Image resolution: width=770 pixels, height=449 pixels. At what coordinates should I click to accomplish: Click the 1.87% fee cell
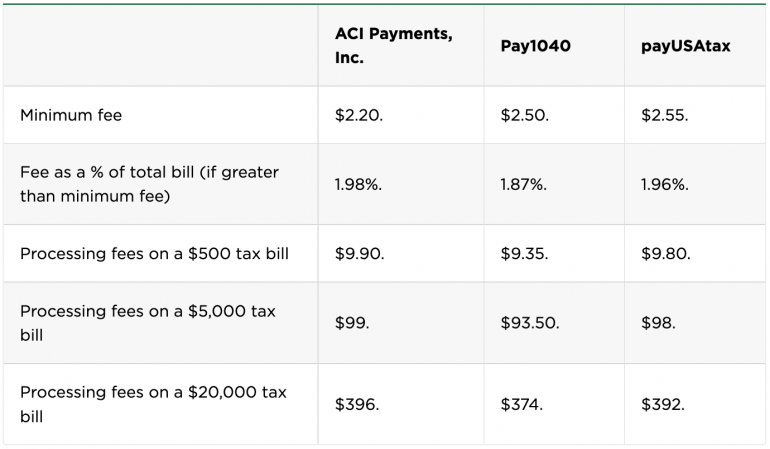[524, 184]
